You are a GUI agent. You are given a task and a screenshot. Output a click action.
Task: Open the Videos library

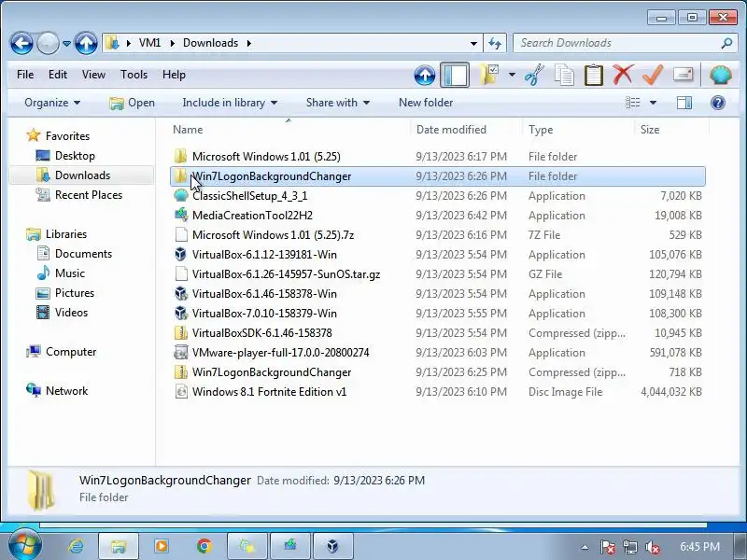point(62,313)
